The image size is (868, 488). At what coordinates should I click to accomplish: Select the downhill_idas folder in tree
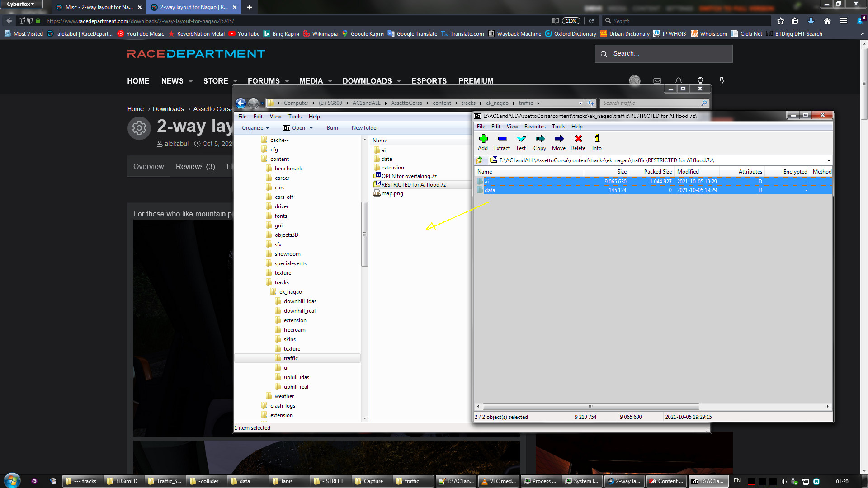tap(300, 301)
